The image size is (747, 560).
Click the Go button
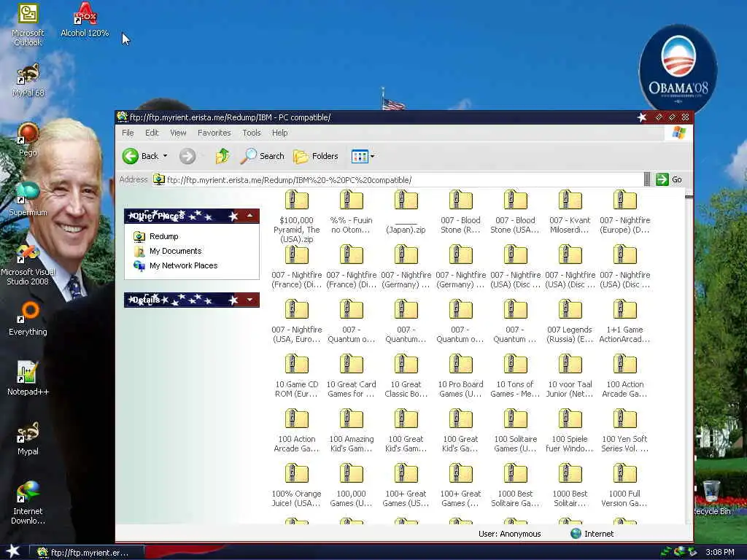[670, 179]
